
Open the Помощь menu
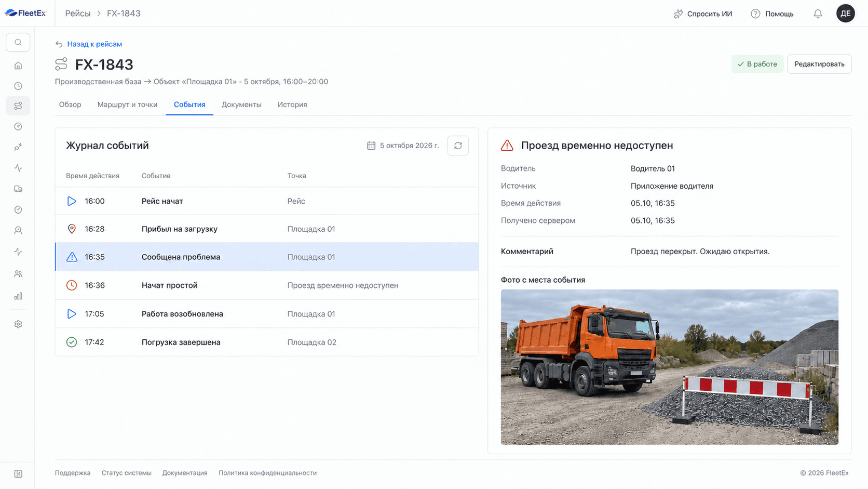772,14
